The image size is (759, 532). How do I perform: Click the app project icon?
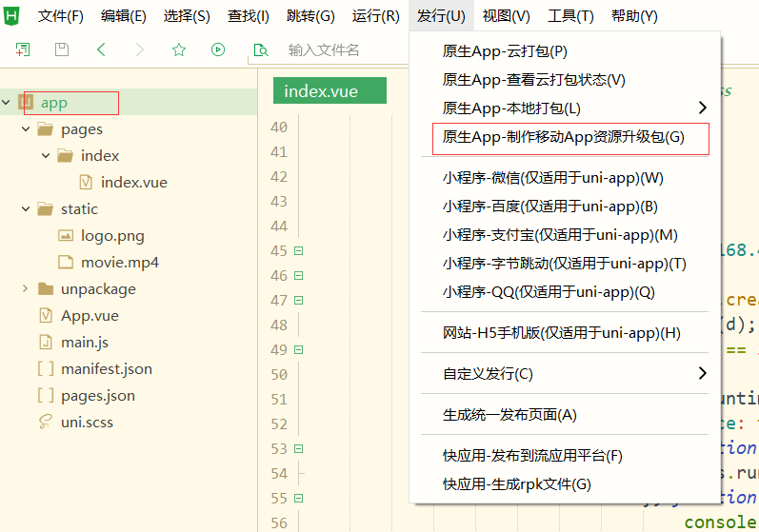coord(26,102)
